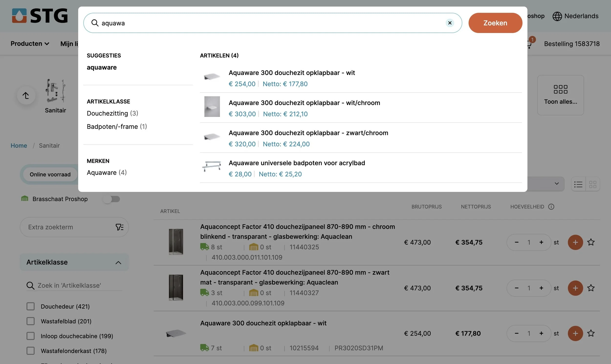Click the Zoeken button
This screenshot has width=611, height=364.
pos(495,23)
